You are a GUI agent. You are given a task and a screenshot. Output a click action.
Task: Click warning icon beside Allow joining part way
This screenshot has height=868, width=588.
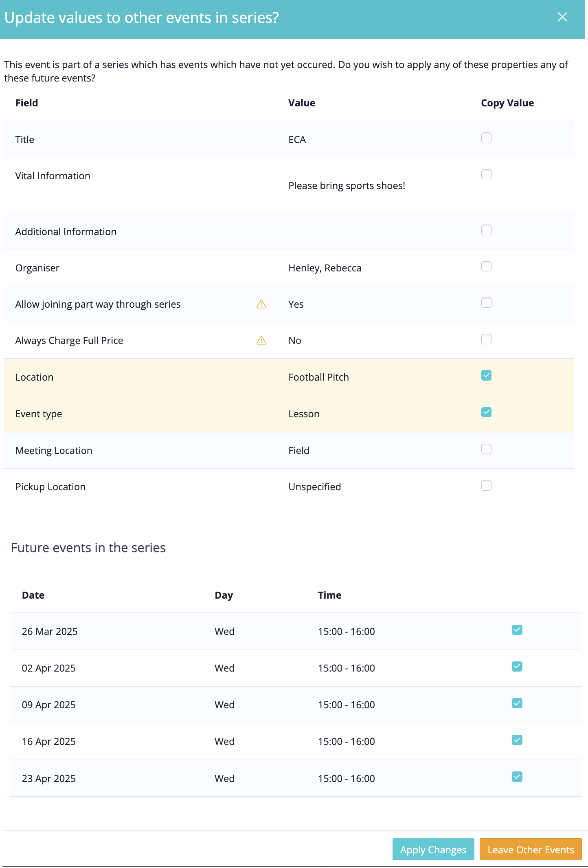[261, 304]
